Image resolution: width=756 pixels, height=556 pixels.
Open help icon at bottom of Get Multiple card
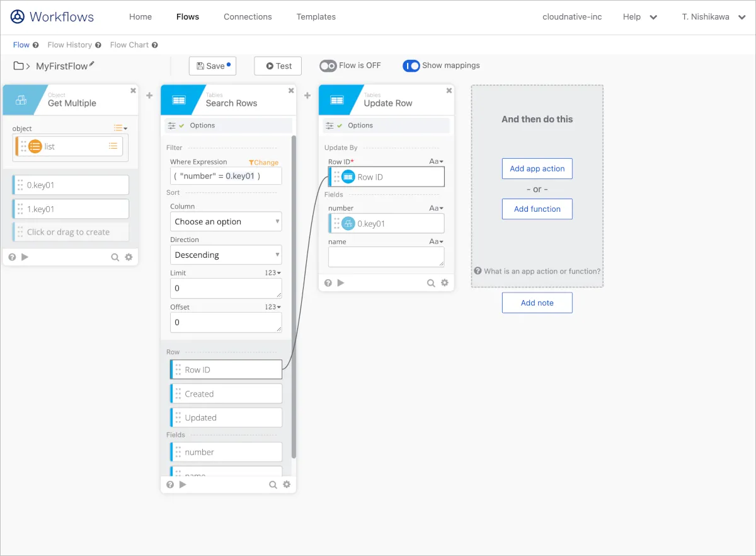point(12,257)
